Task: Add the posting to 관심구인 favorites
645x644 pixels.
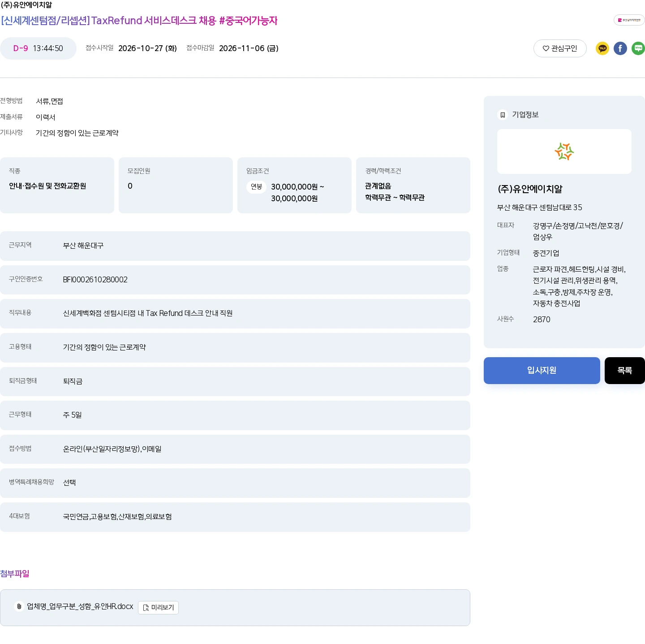Action: point(560,48)
